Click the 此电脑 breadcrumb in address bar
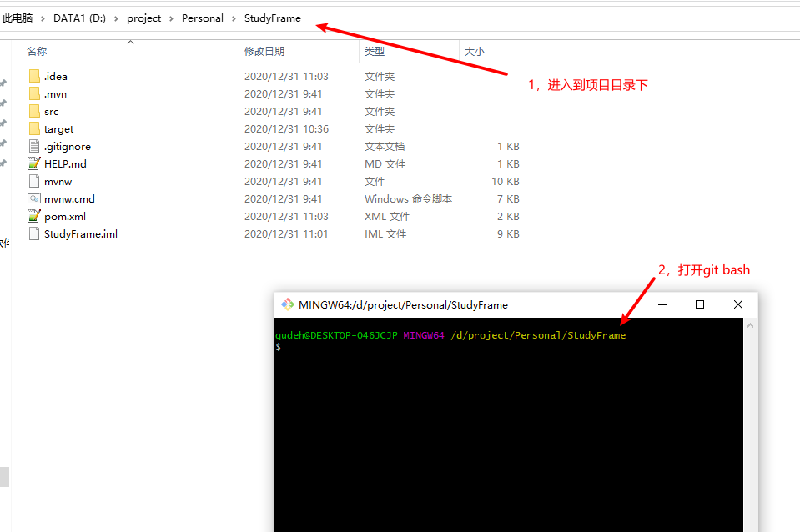The image size is (800, 532). (x=18, y=18)
